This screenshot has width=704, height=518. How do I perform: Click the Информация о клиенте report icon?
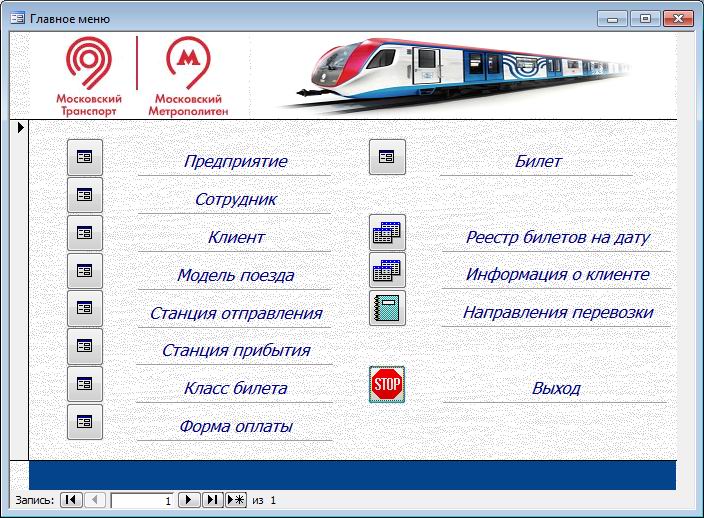pyautogui.click(x=387, y=270)
